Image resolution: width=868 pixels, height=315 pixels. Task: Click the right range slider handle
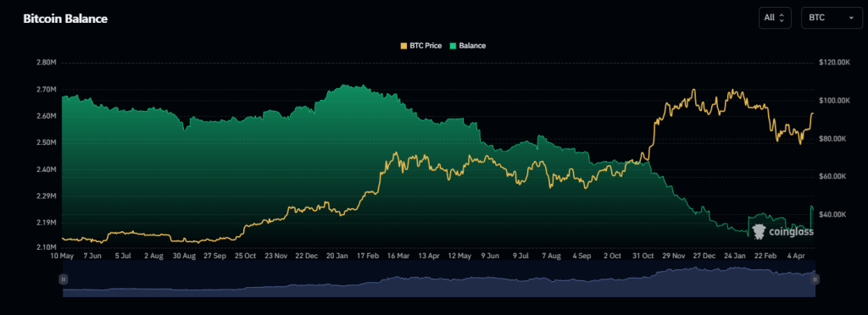point(815,279)
